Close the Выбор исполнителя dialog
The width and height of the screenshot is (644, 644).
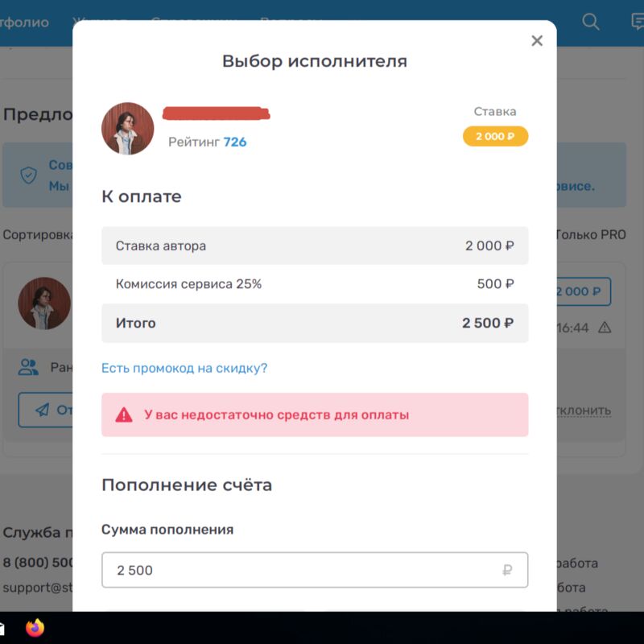coord(537,41)
